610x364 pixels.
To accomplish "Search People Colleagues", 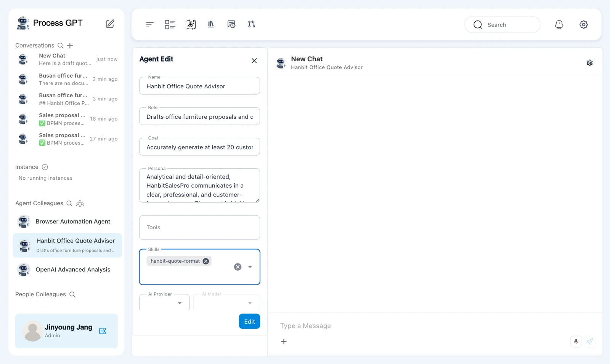I will pyautogui.click(x=72, y=294).
